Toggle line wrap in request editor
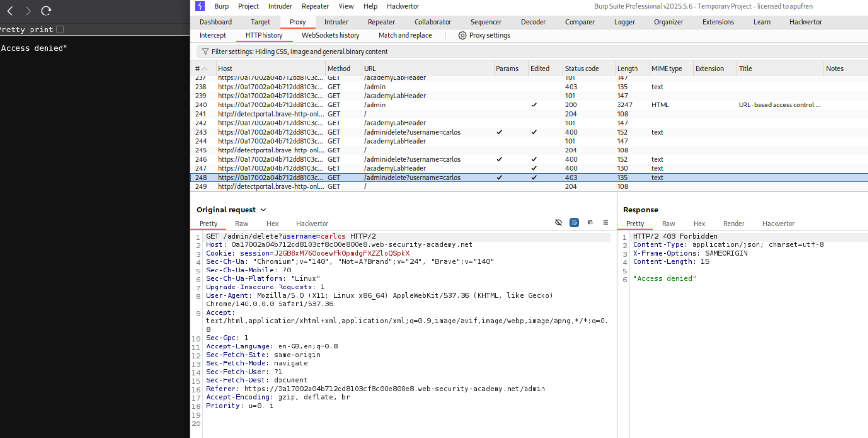This screenshot has height=438, width=868. pos(574,223)
